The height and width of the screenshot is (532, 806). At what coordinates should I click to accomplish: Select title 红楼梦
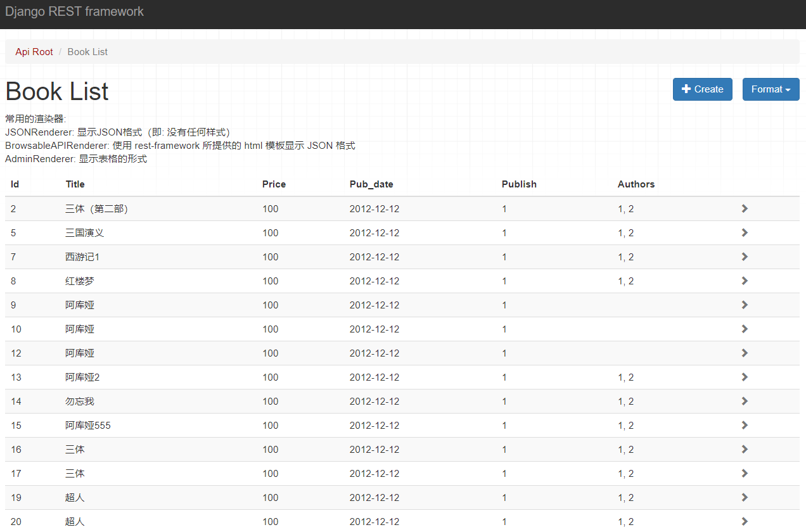tap(80, 281)
